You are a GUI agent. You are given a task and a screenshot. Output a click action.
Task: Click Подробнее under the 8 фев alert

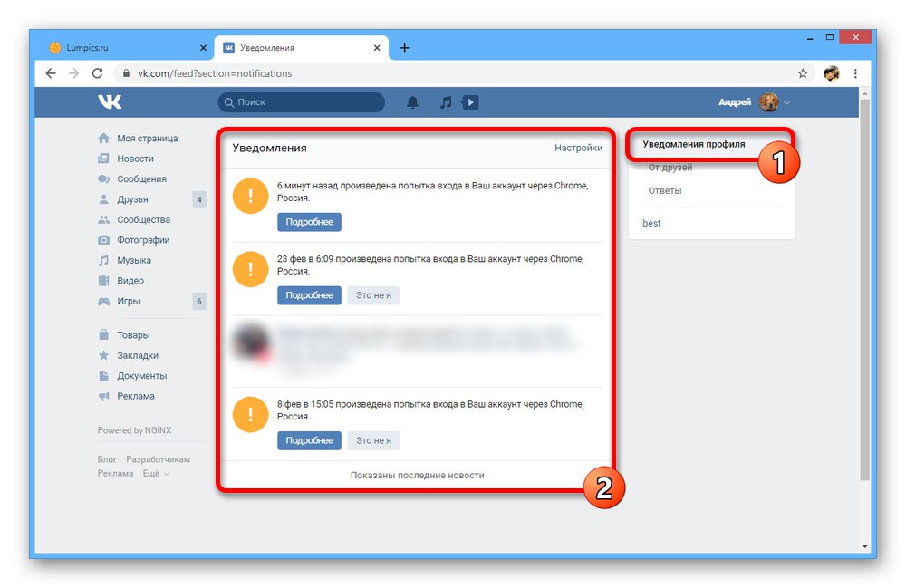pos(309,440)
